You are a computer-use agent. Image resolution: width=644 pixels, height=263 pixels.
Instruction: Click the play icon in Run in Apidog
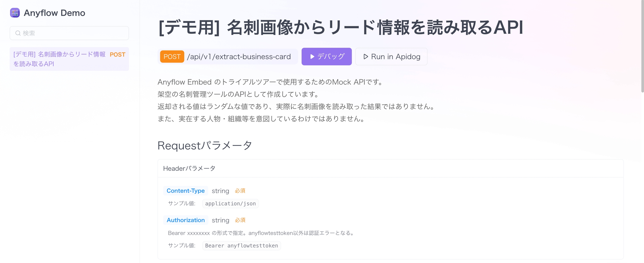coord(365,57)
